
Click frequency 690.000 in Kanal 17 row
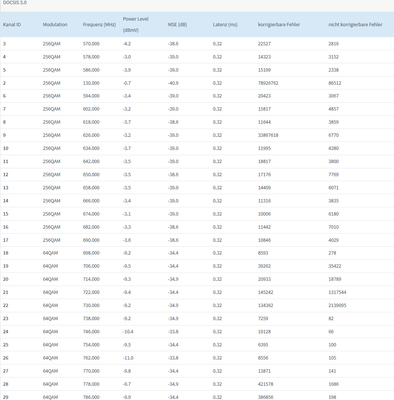[x=91, y=240]
